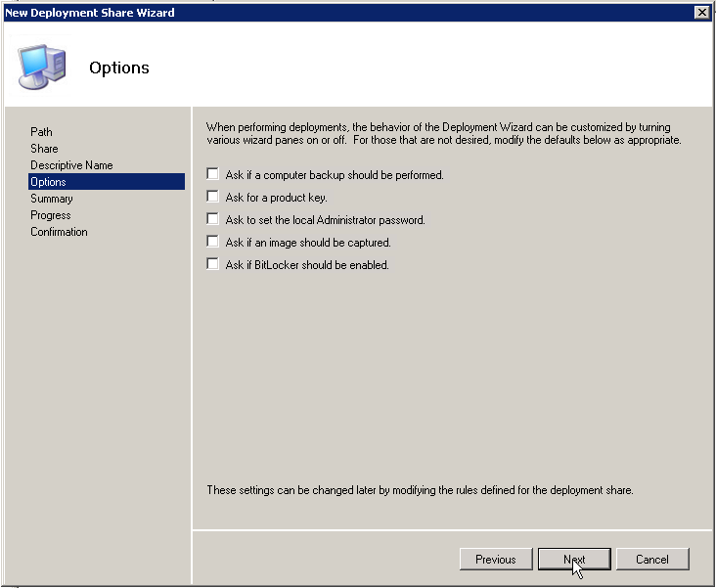716x588 pixels.
Task: Click the Options page heading
Action: (x=119, y=68)
